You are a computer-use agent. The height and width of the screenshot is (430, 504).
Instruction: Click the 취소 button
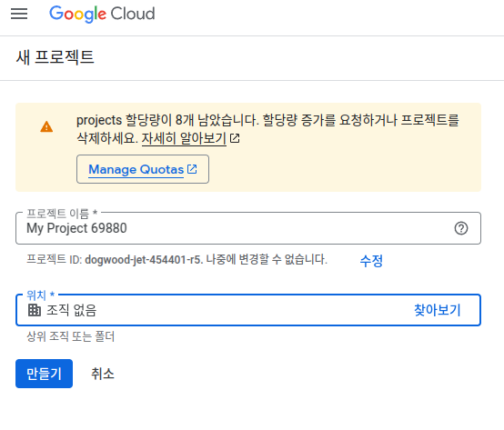(x=103, y=374)
